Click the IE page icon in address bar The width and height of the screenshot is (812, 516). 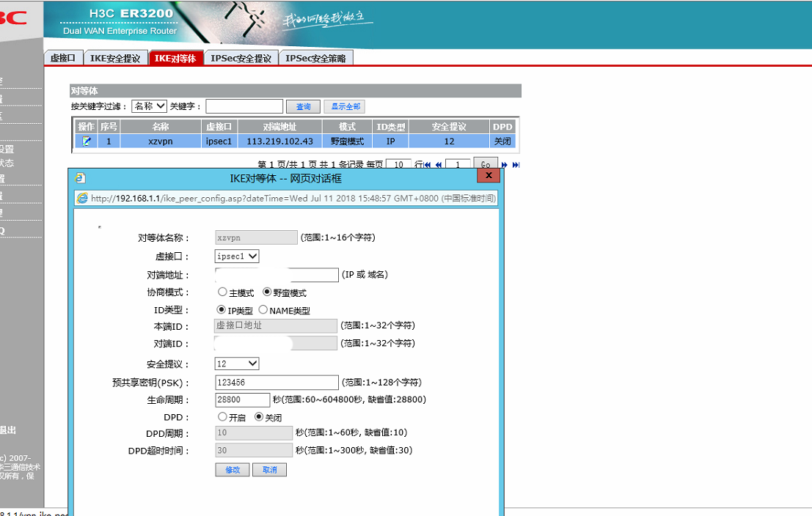(82, 198)
